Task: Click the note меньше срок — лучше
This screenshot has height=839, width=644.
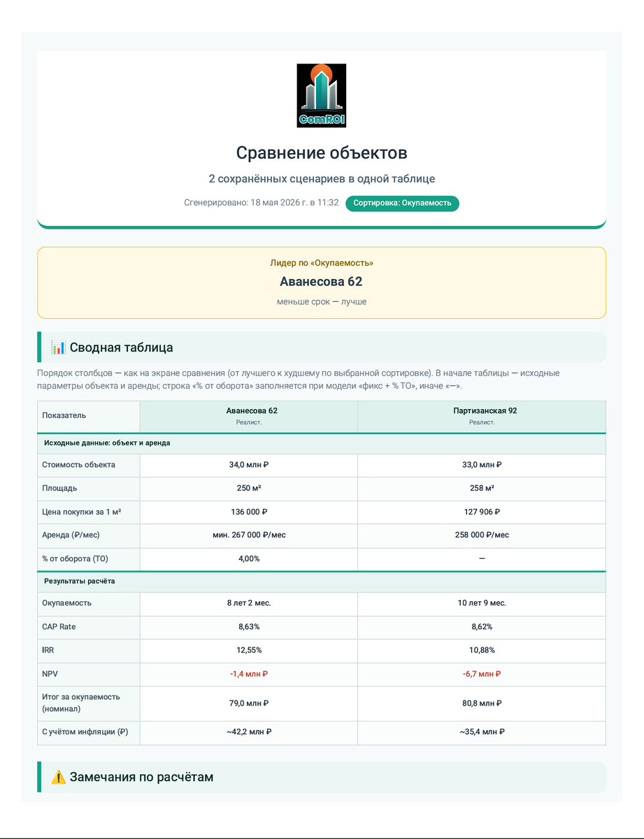Action: coord(322,302)
